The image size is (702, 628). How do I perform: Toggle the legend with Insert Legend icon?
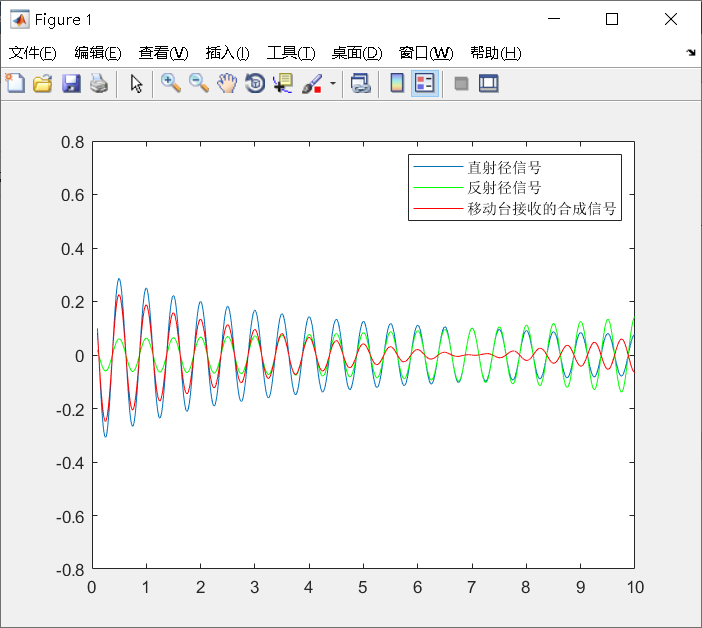coord(424,84)
